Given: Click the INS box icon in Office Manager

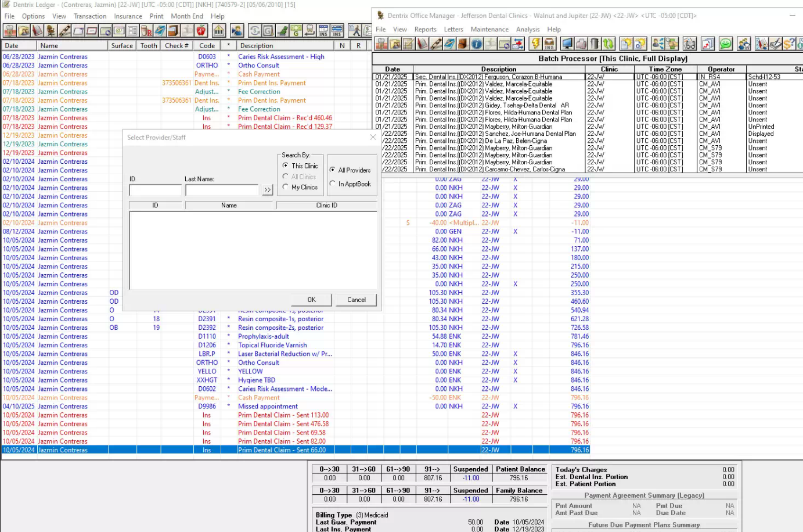Looking at the screenshot, I should (549, 44).
